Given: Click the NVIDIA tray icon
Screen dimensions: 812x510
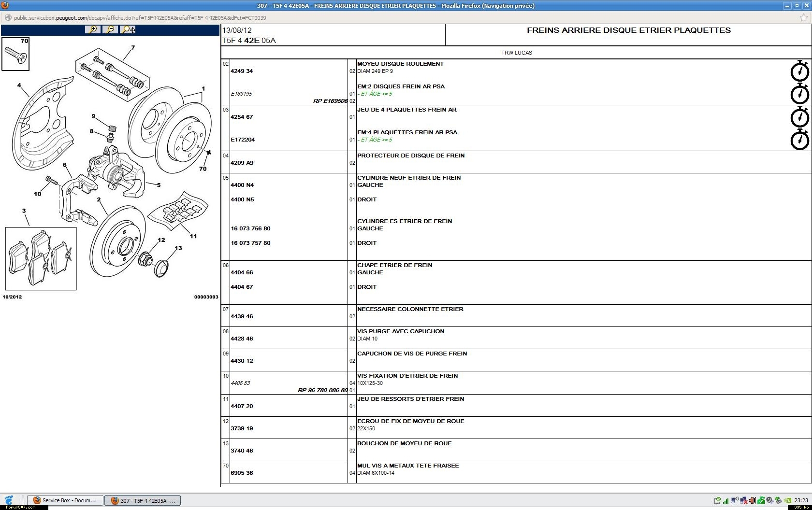Looking at the screenshot, I should tap(787, 500).
